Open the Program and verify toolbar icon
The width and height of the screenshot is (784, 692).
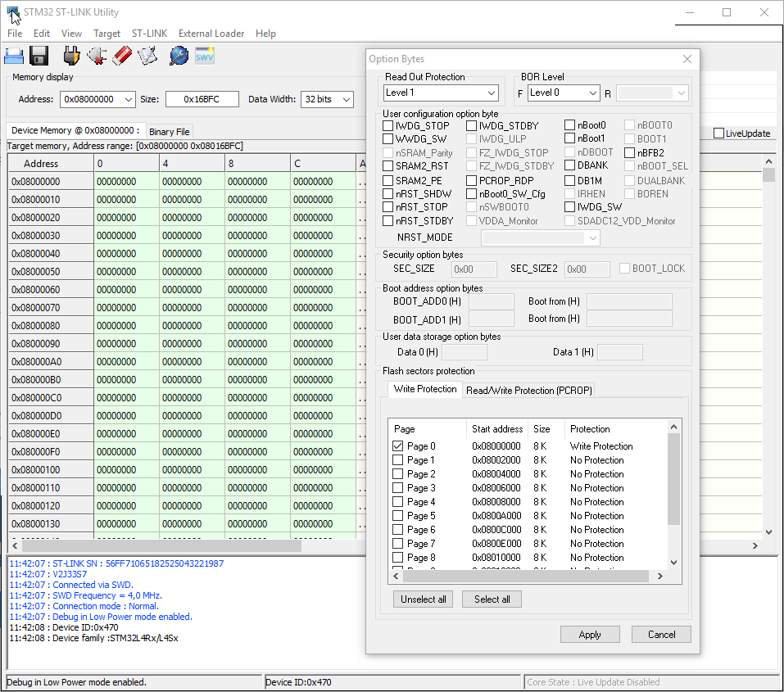pos(147,56)
